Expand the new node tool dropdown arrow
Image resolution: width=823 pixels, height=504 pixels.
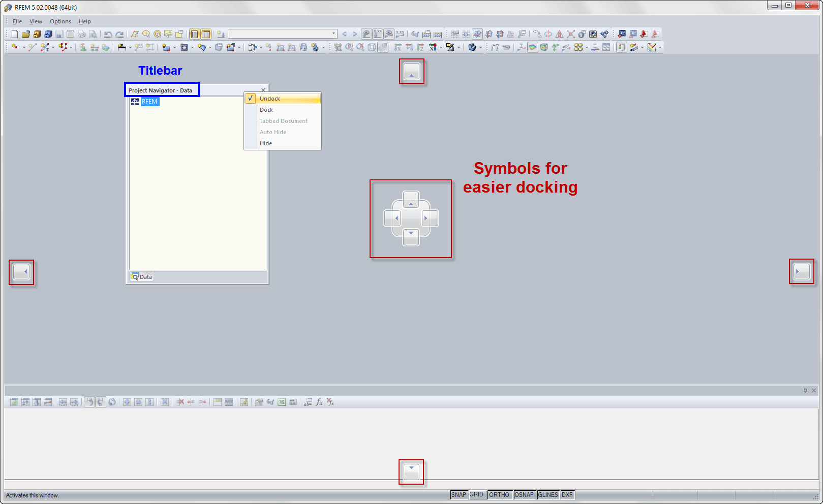point(24,47)
